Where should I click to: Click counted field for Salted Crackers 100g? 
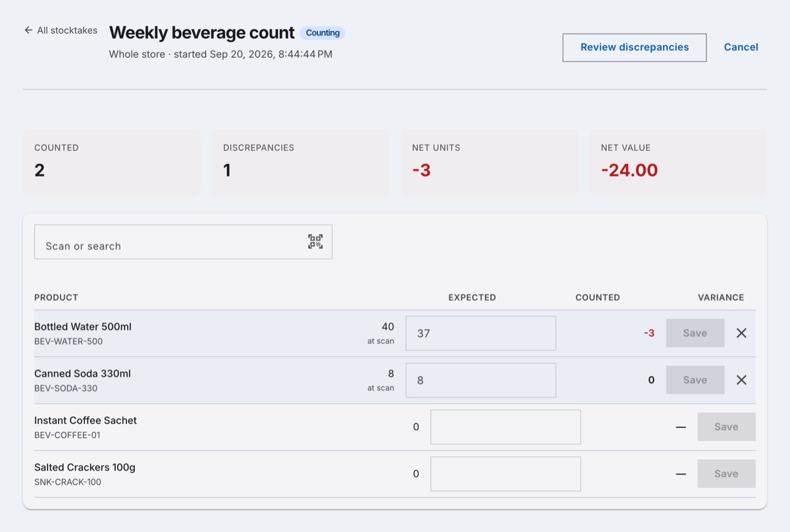pyautogui.click(x=506, y=473)
